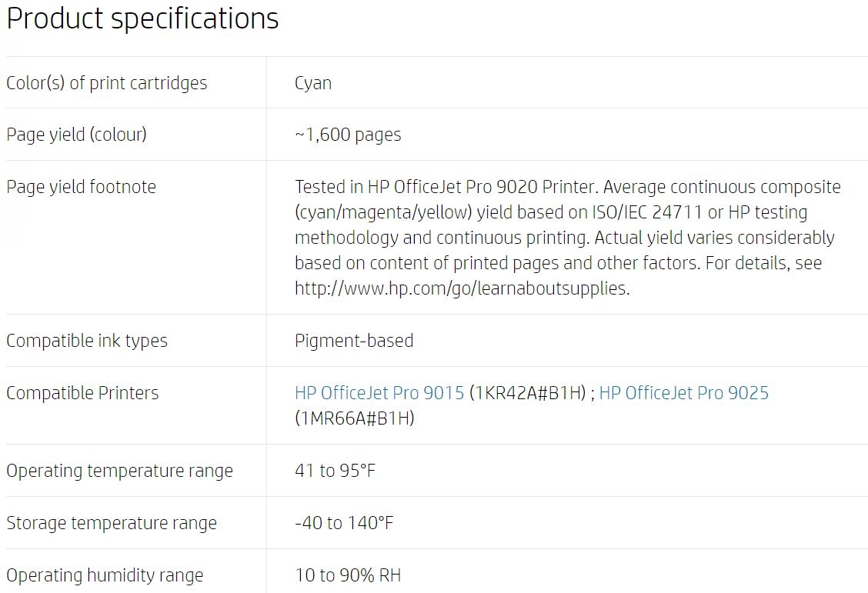Click the 'Compatible ink types' label

(x=86, y=341)
